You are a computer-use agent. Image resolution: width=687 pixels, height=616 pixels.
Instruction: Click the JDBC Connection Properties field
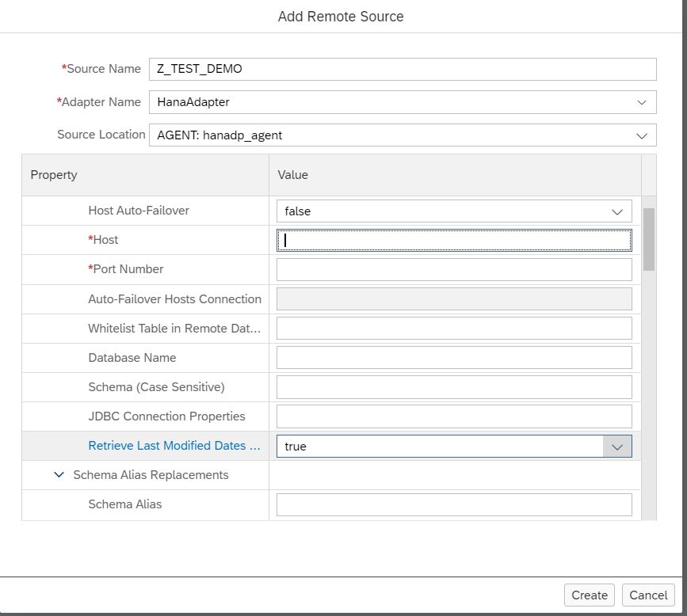[x=454, y=416]
